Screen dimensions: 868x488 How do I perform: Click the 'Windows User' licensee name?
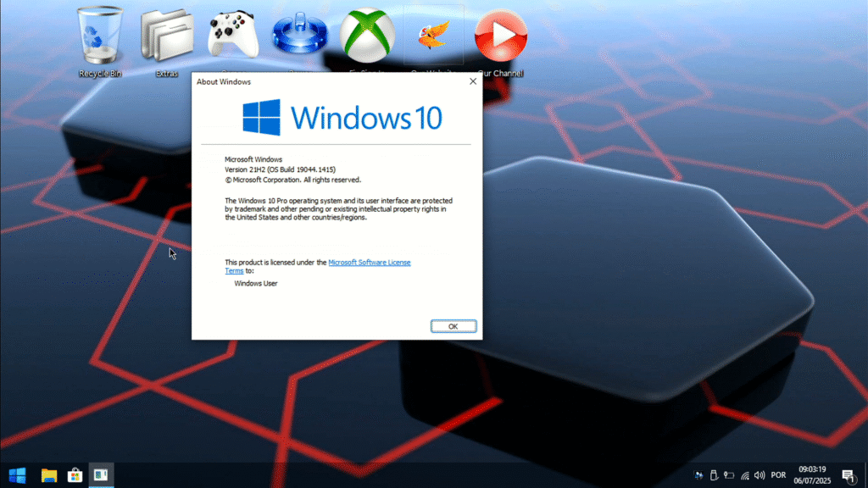[256, 283]
